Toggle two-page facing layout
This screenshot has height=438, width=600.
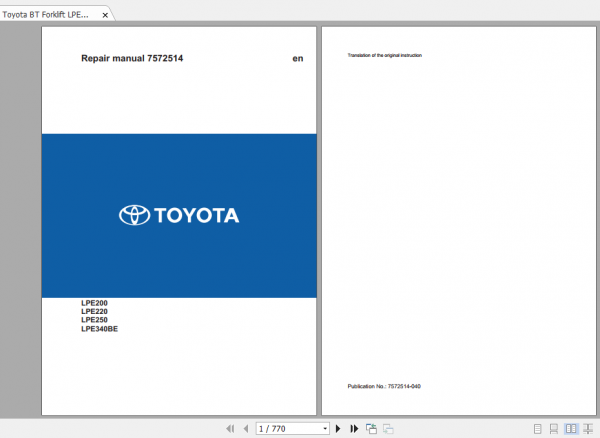coord(571,429)
